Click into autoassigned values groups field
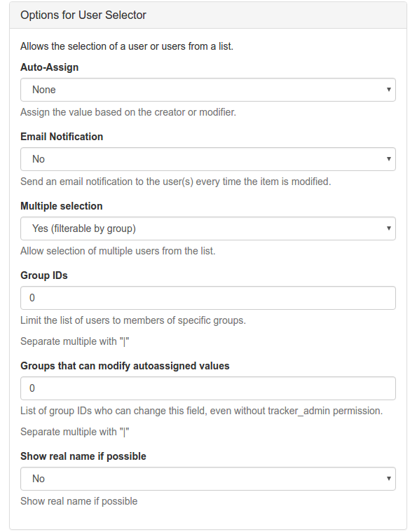This screenshot has height=532, width=417. tap(208, 388)
